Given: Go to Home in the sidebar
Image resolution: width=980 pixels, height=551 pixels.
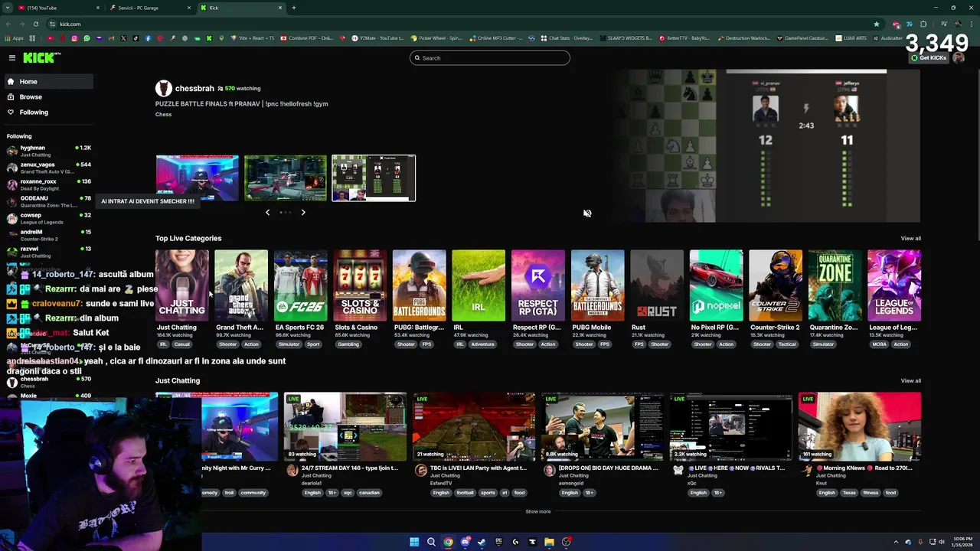Looking at the screenshot, I should (x=47, y=82).
